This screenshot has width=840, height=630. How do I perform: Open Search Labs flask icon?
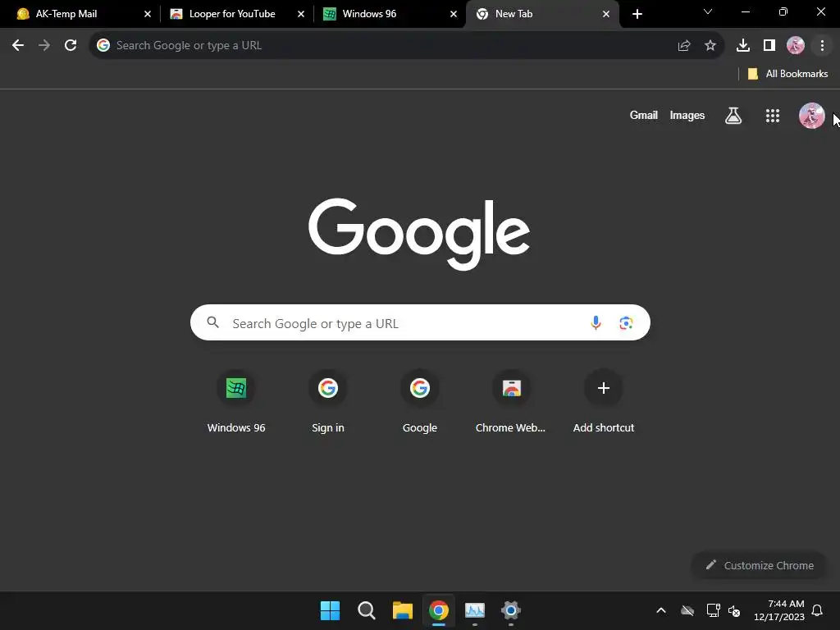tap(733, 115)
